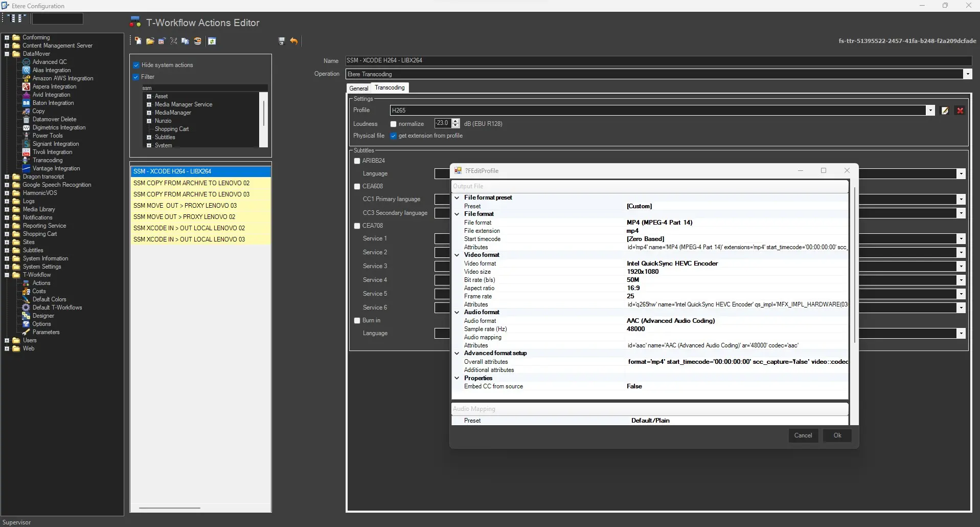Toggle the Burn in checkbox
The image size is (980, 527).
(x=357, y=320)
